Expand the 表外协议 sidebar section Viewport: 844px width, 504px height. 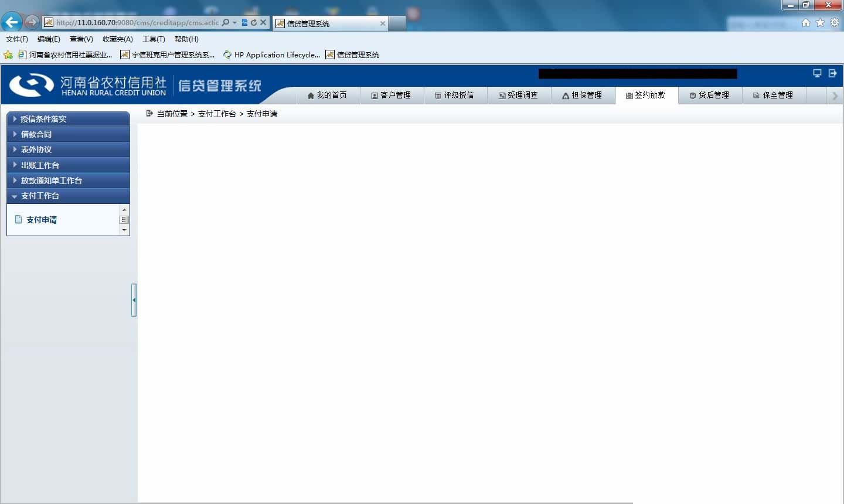[68, 149]
